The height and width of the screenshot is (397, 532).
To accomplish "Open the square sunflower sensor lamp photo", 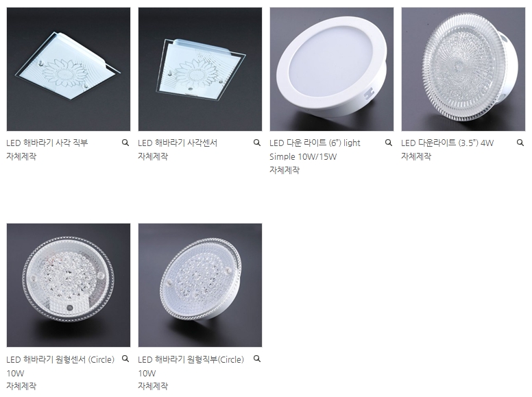I will [x=200, y=69].
